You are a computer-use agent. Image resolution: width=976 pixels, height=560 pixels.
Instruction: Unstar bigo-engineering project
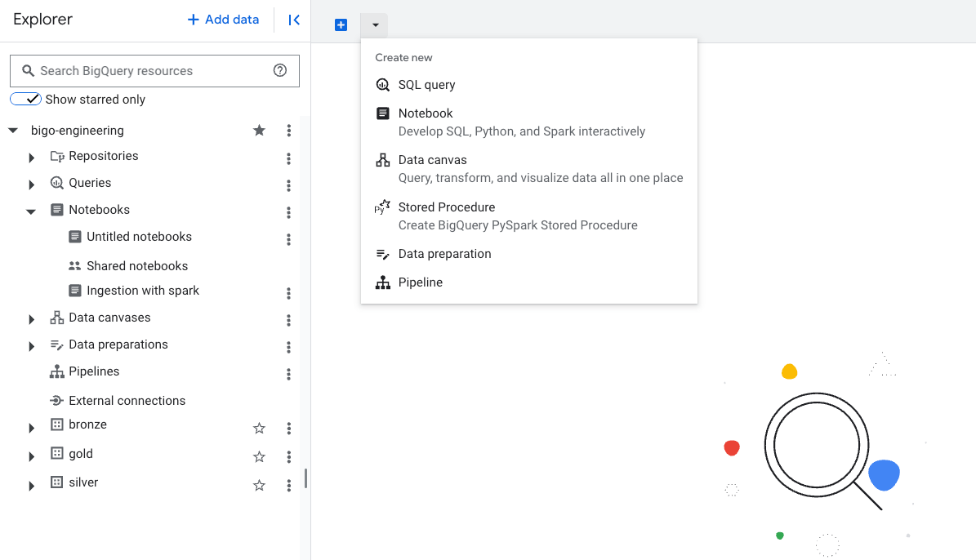pyautogui.click(x=259, y=130)
